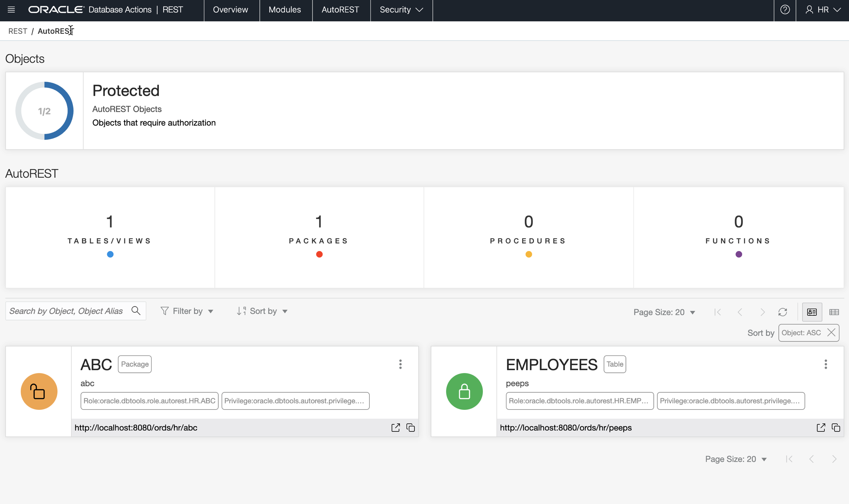Select the Packages count tile

pyautogui.click(x=319, y=237)
